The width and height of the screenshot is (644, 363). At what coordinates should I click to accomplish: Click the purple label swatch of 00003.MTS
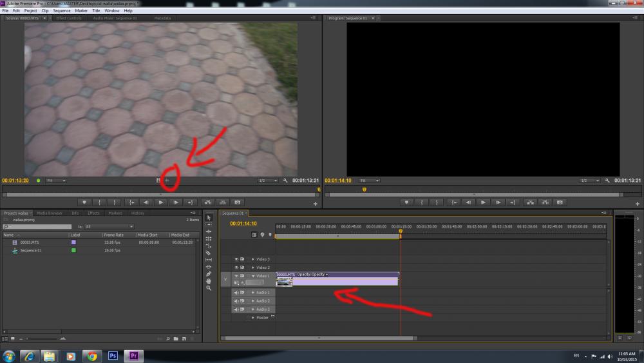click(73, 242)
